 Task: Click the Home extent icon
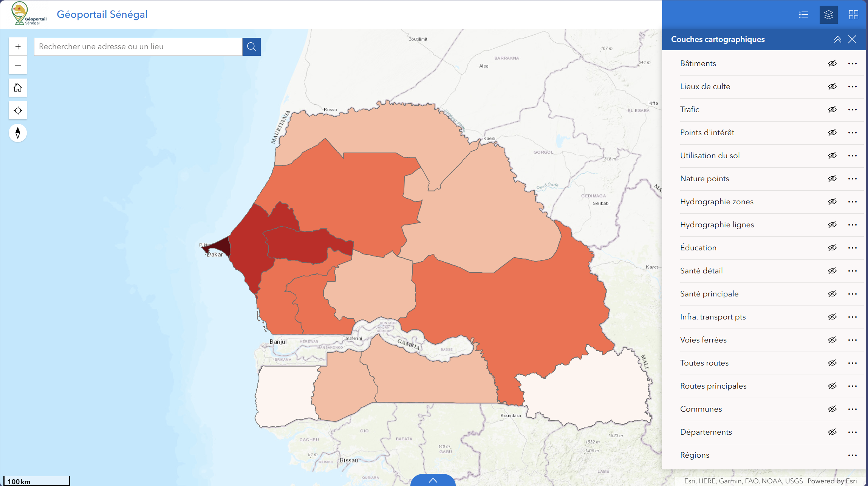(17, 88)
